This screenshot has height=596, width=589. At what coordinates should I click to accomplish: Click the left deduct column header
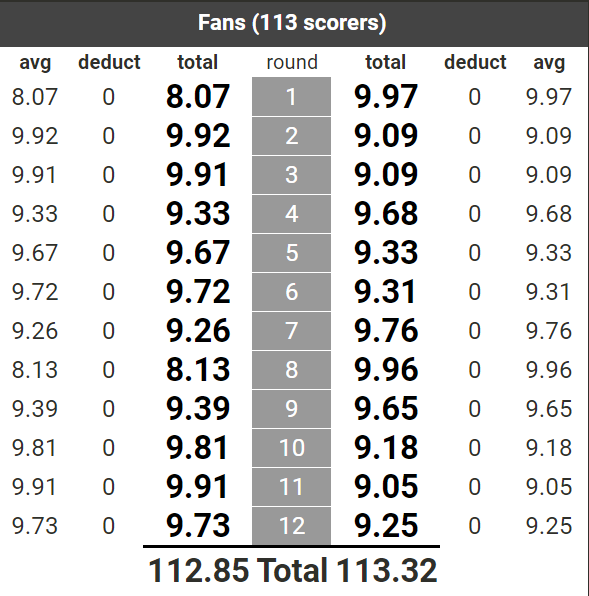(109, 62)
